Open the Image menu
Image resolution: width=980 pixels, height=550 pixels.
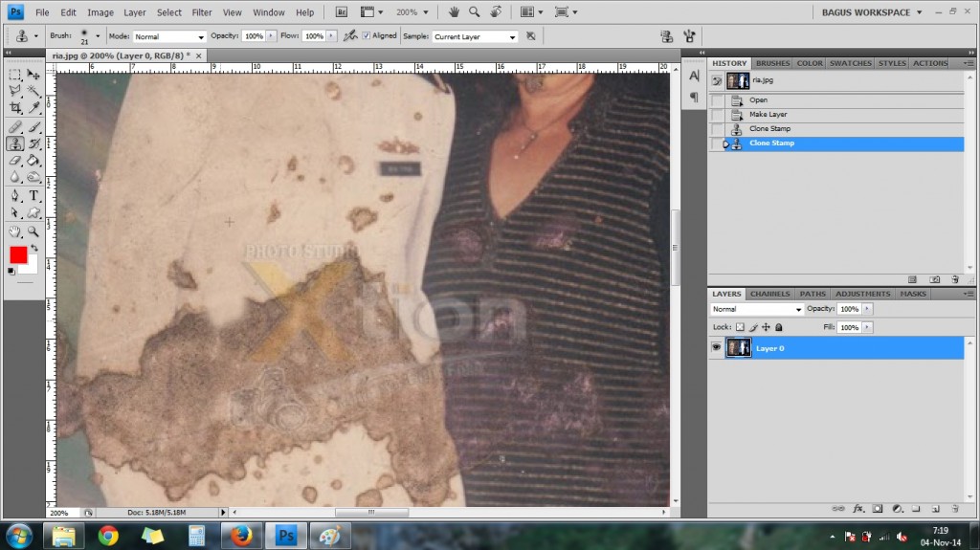pos(100,11)
